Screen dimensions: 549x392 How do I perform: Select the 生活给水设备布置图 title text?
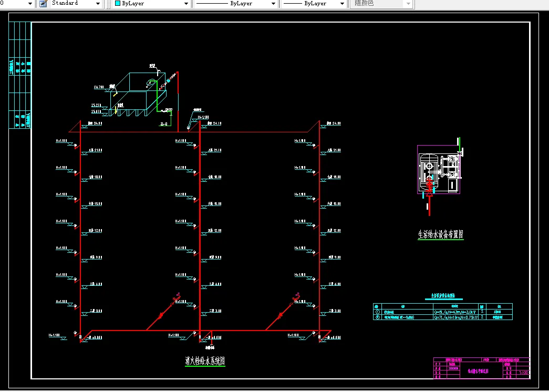pos(440,234)
